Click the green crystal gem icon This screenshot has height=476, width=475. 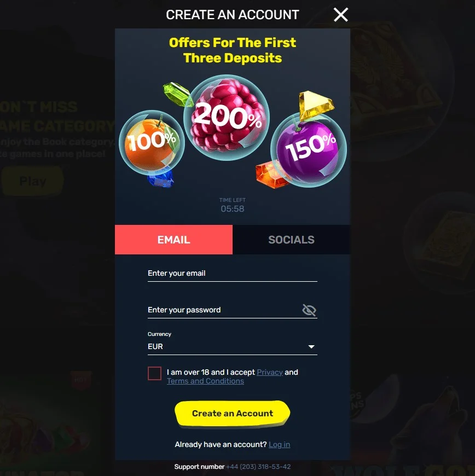click(x=178, y=94)
